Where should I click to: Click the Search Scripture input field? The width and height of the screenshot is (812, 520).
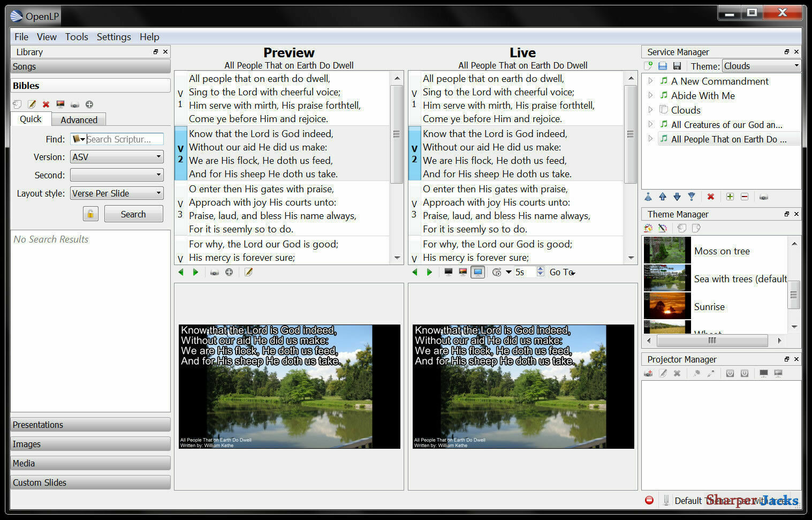click(x=117, y=139)
